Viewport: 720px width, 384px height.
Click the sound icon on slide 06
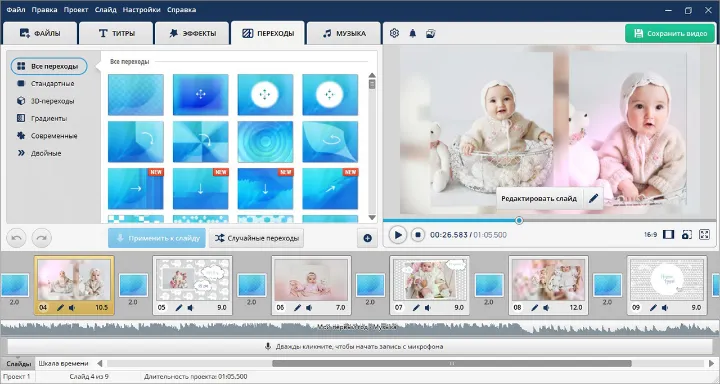(x=309, y=307)
